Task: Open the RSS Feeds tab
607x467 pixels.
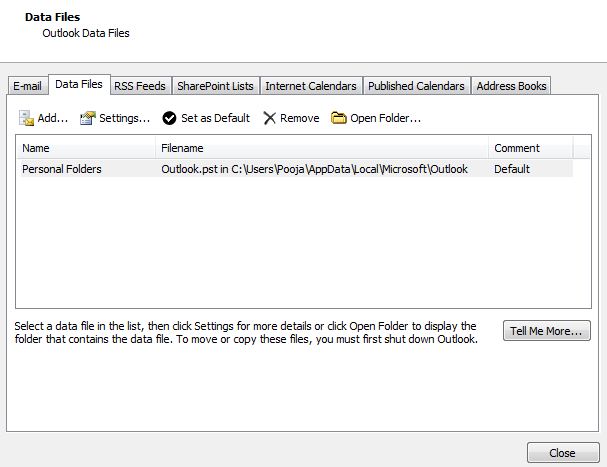Action: point(140,86)
